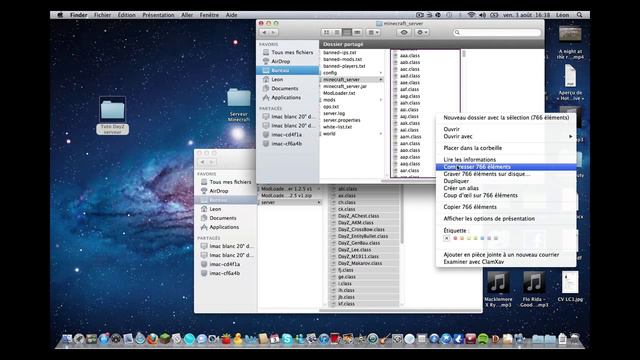
Task: Click the Finder search input field
Action: pyautogui.click(x=497, y=32)
